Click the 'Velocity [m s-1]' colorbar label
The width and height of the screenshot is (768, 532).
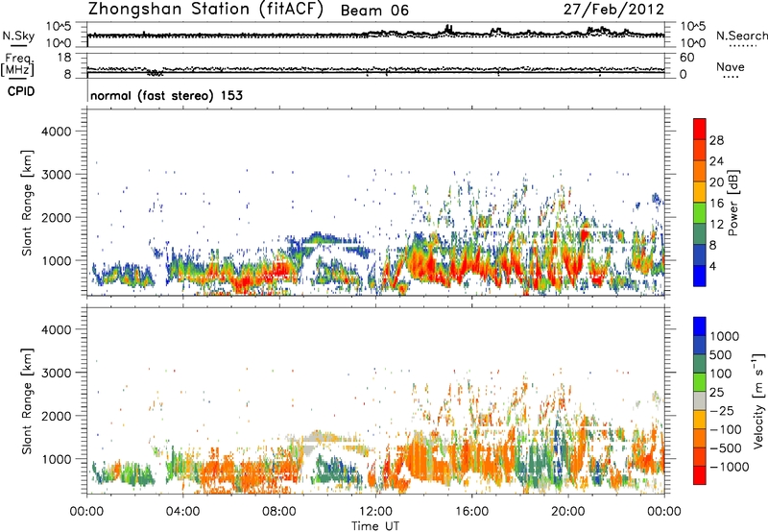click(x=758, y=400)
